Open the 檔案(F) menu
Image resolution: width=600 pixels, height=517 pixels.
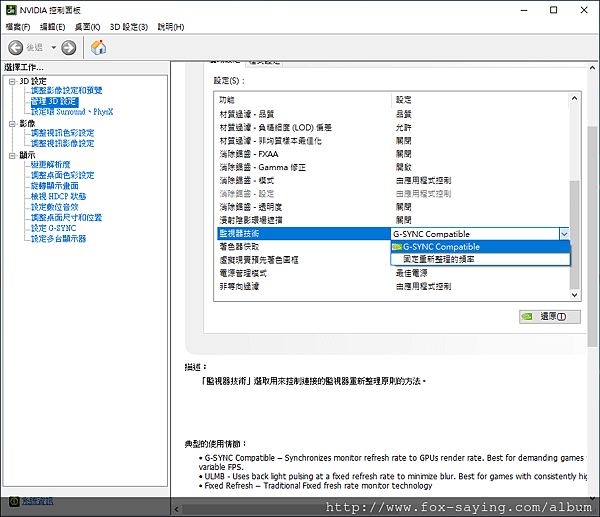[x=18, y=27]
